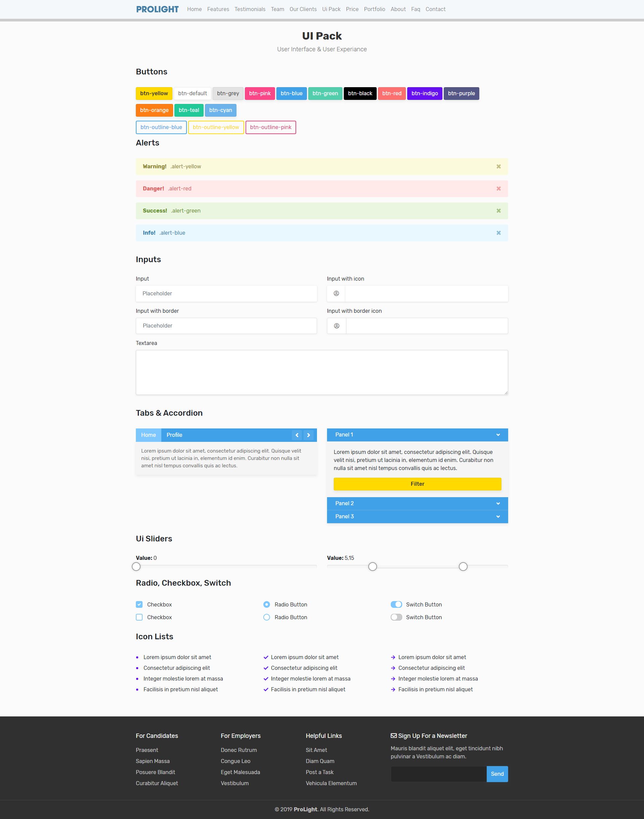Click the single slider handle at value 0
The height and width of the screenshot is (819, 644).
(x=136, y=567)
